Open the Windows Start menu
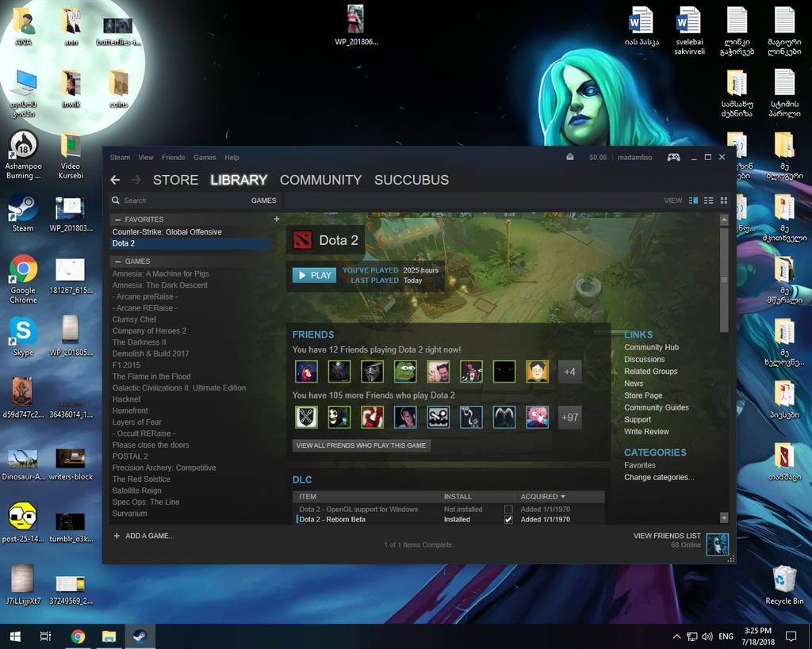Image resolution: width=812 pixels, height=649 pixels. 15,636
